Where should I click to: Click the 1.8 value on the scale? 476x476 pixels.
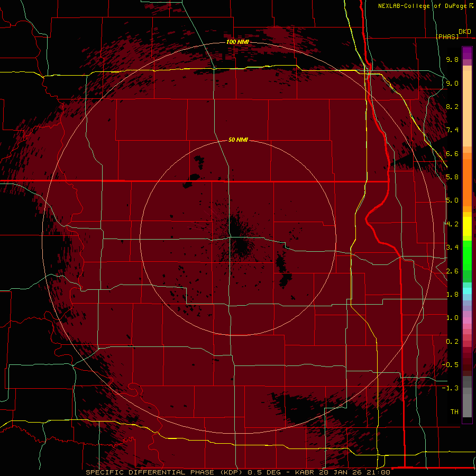click(x=452, y=295)
